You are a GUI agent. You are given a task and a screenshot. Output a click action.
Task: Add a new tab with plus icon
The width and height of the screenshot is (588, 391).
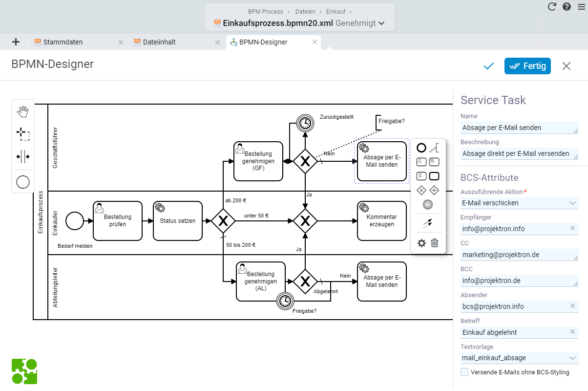pyautogui.click(x=16, y=42)
